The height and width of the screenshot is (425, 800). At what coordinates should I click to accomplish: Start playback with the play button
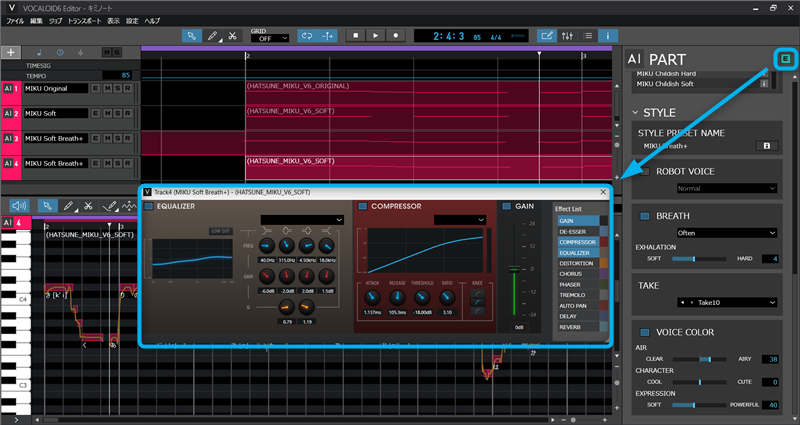[x=376, y=36]
